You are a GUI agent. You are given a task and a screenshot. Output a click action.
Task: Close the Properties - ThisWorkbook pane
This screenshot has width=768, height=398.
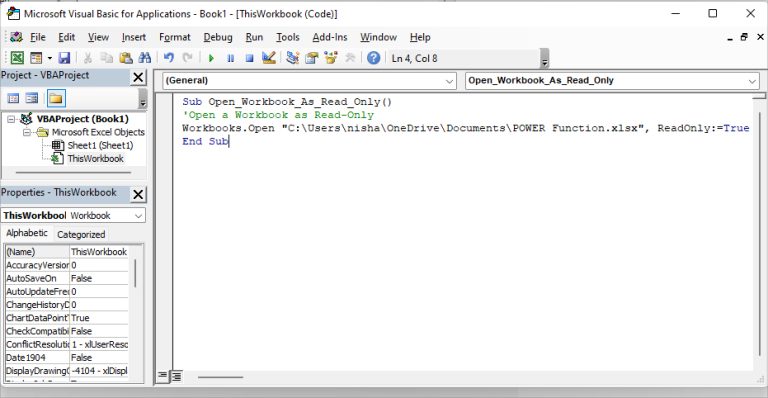pos(139,194)
